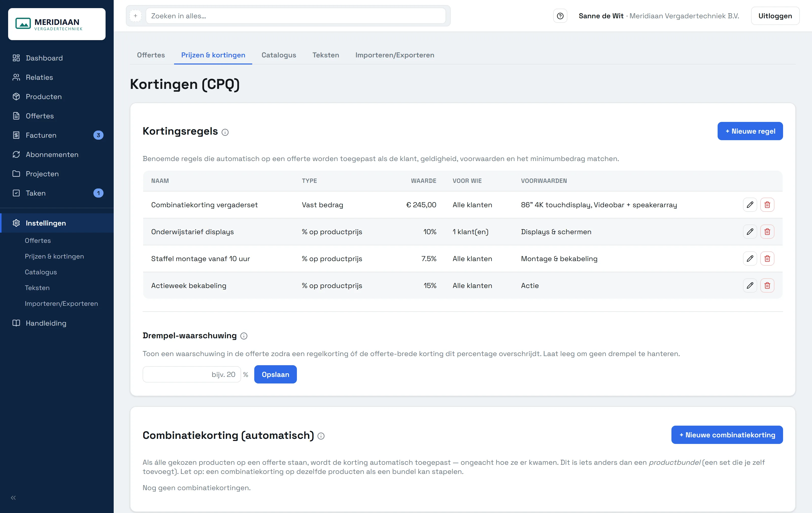Switch to the Teksten top tab
Viewport: 812px width, 513px height.
[325, 55]
